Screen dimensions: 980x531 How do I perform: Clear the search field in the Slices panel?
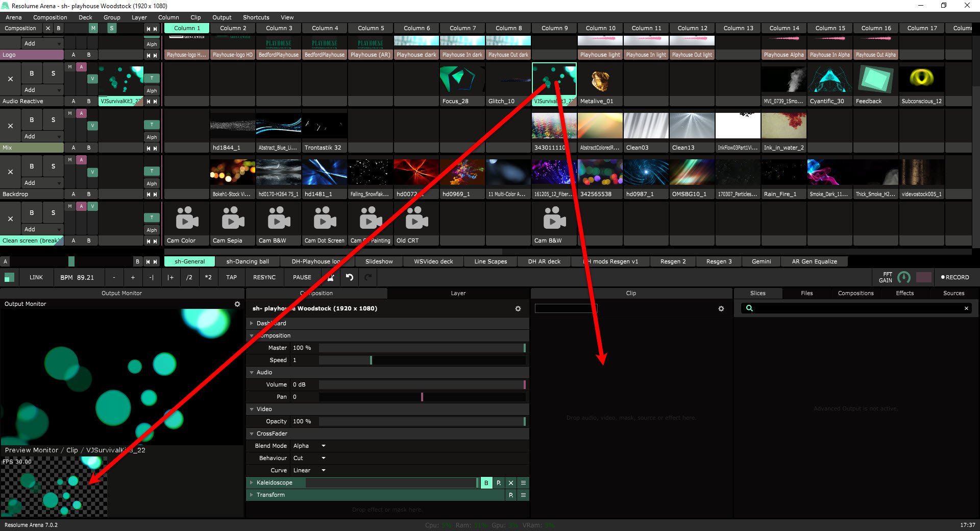tap(966, 308)
